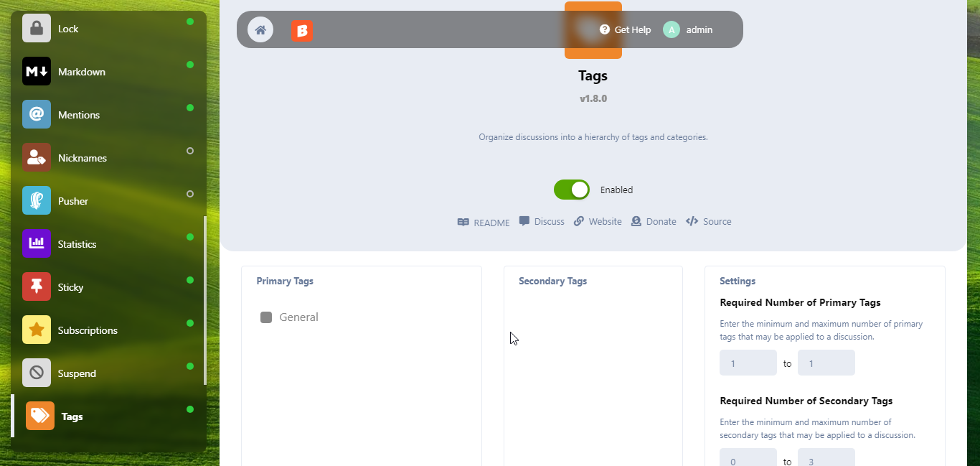Toggle the Tags extension Enabled switch

click(x=572, y=190)
